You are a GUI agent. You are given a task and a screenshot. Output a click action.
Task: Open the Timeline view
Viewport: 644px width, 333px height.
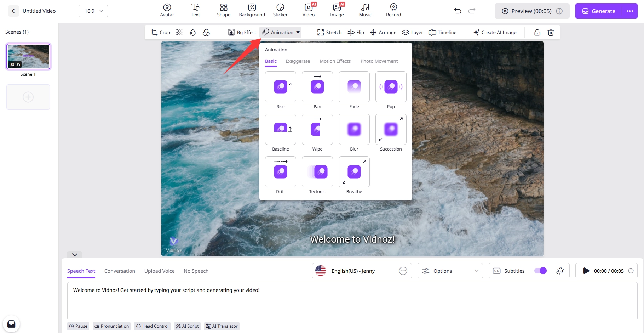[x=442, y=32]
